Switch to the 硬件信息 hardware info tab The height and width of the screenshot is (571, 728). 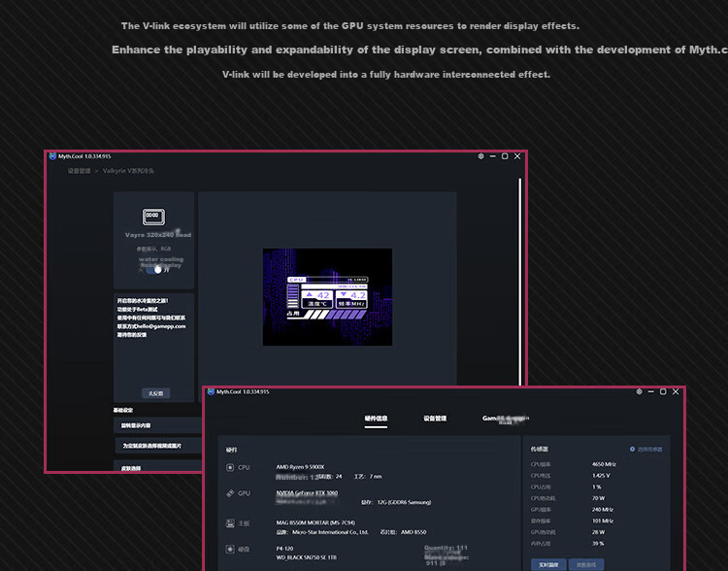pos(376,419)
